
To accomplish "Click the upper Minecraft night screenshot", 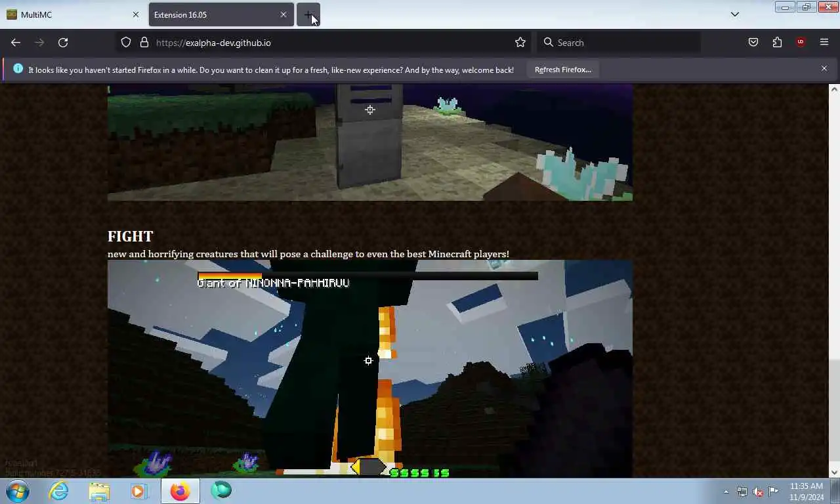I will coord(370,142).
